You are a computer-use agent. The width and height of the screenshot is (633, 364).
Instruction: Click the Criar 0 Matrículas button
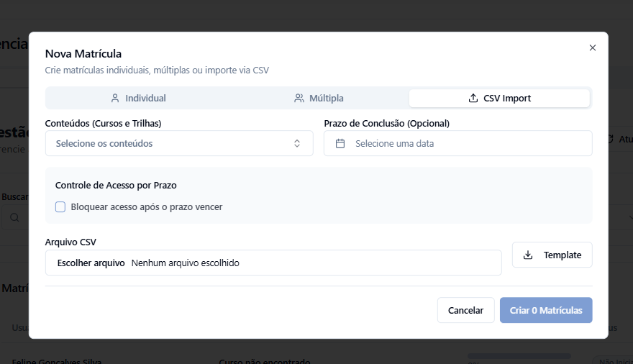pos(546,310)
